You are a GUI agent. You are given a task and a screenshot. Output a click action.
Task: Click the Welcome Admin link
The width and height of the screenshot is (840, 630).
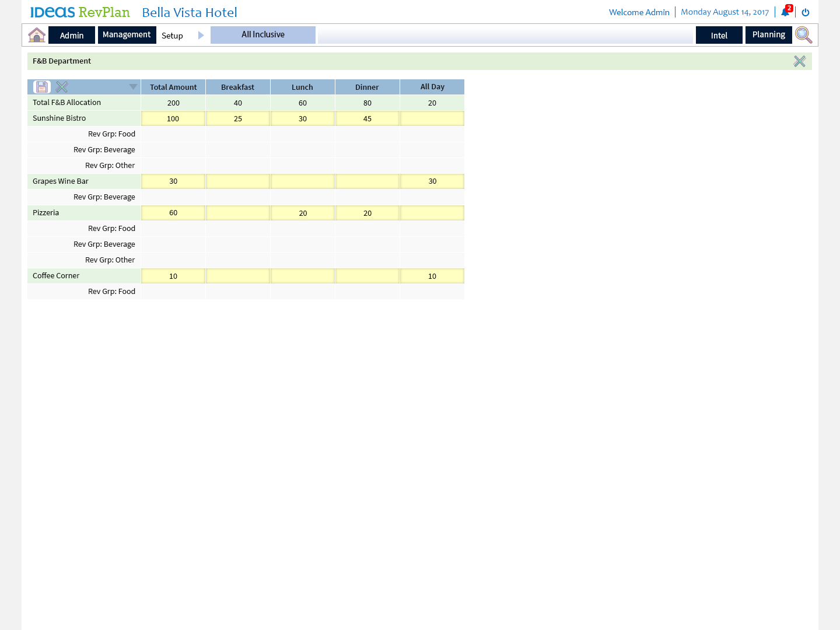point(639,12)
